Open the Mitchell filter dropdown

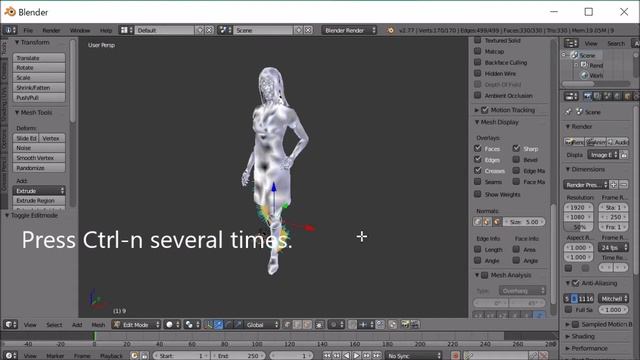tap(613, 299)
